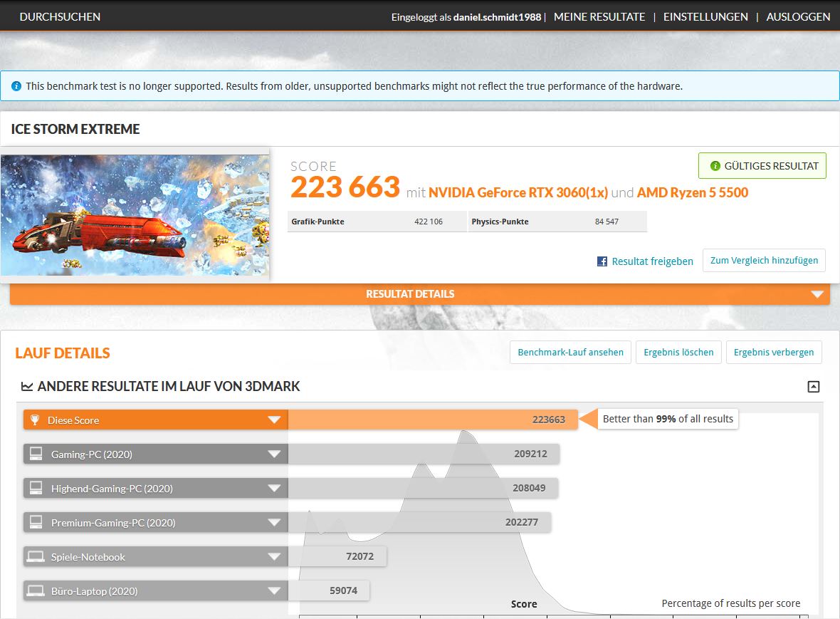Open the Durchsuchen menu
Screen dimensions: 840x619
pos(60,16)
